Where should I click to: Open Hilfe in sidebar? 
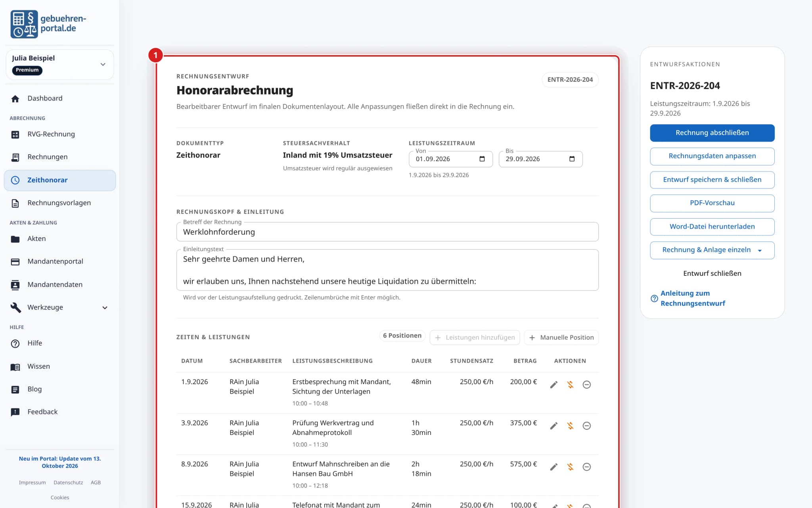click(x=60, y=344)
